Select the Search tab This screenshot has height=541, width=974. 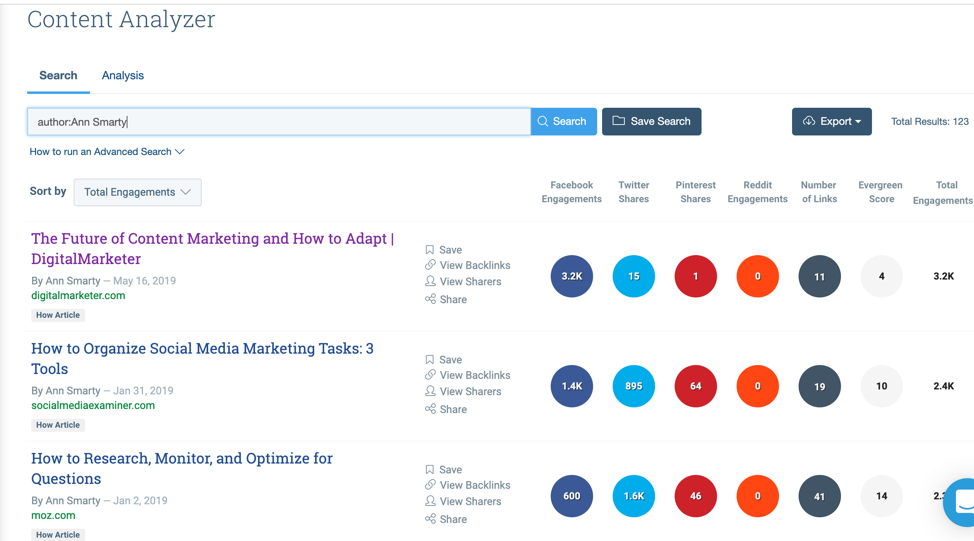click(x=58, y=75)
